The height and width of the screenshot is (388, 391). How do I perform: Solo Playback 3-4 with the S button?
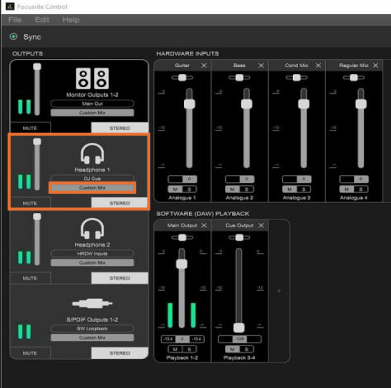247,349
